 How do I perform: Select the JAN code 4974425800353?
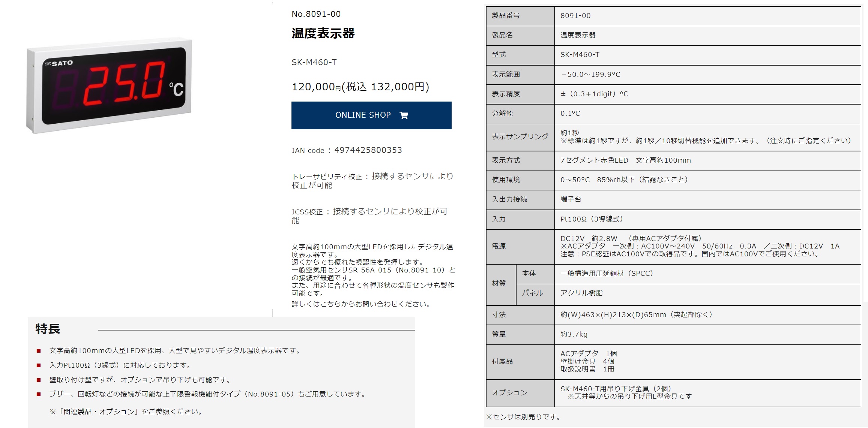pos(368,150)
